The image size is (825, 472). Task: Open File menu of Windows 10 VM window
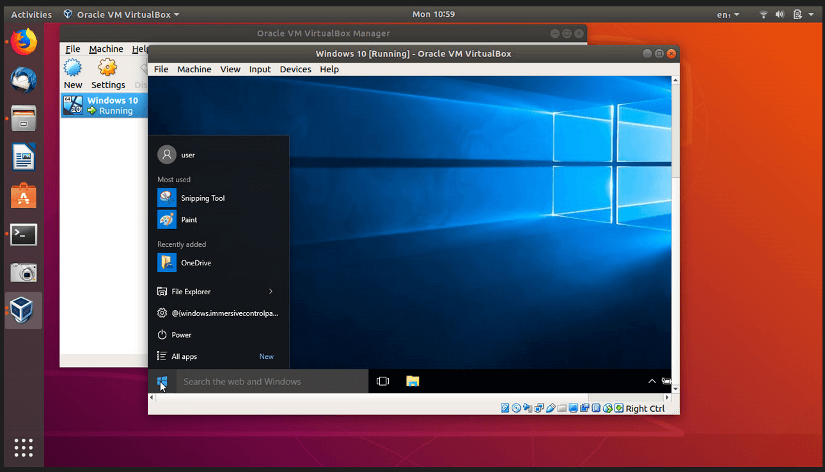[x=161, y=69]
